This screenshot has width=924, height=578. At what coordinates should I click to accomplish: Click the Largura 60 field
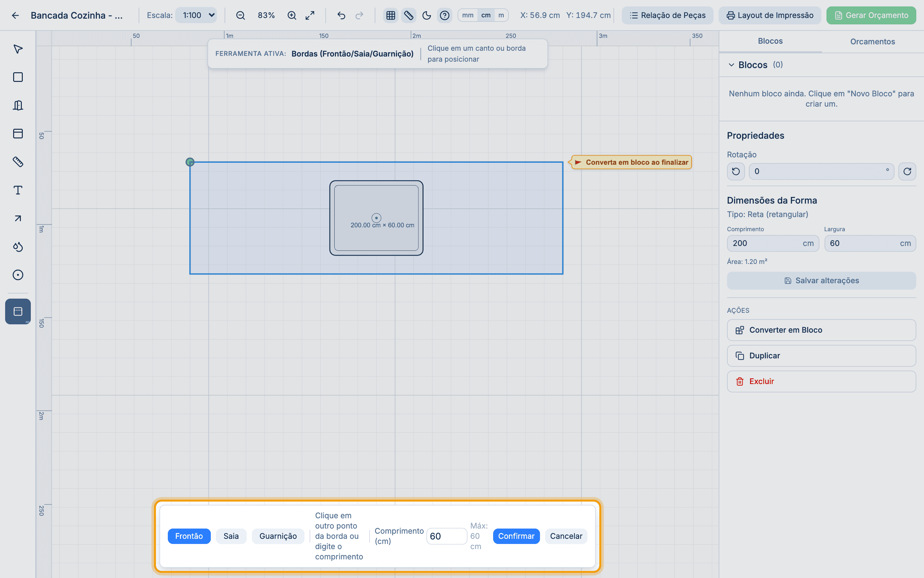pos(870,243)
